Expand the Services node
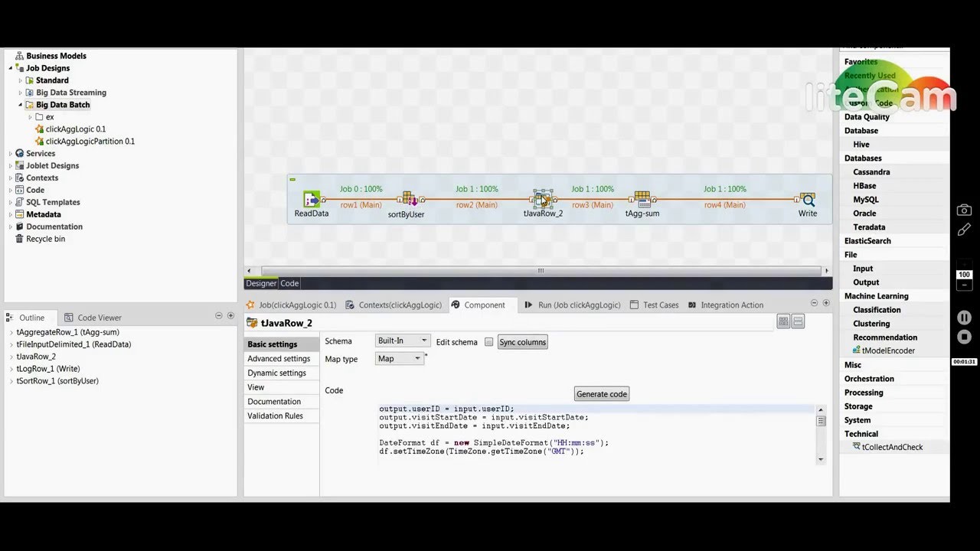The height and width of the screenshot is (551, 980). (11, 154)
